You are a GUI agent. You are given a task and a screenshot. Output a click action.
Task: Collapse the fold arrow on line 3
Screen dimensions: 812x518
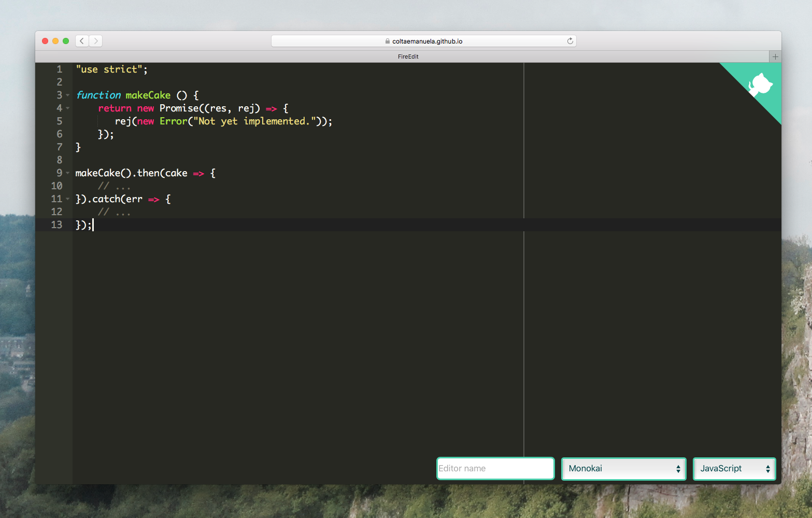(67, 95)
